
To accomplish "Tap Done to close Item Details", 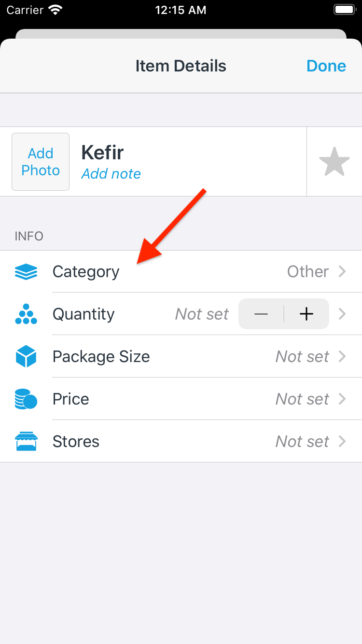I will click(x=326, y=66).
